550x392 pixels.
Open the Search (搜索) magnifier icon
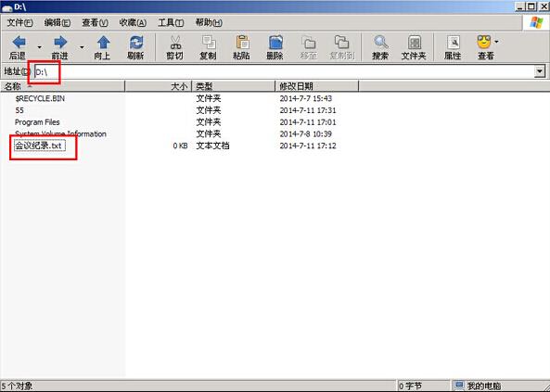[x=380, y=43]
